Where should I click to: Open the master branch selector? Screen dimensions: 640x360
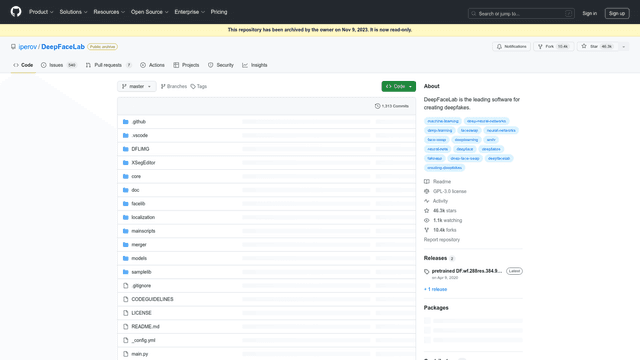coord(137,86)
